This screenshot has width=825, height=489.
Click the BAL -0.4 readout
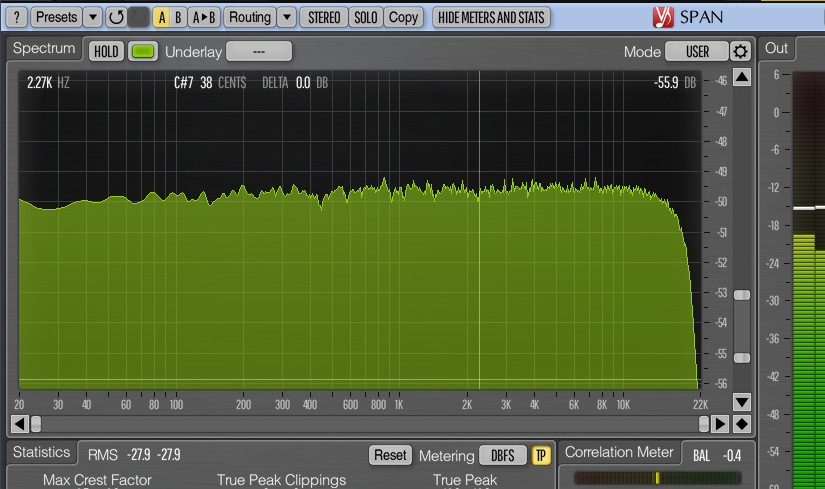coord(717,456)
